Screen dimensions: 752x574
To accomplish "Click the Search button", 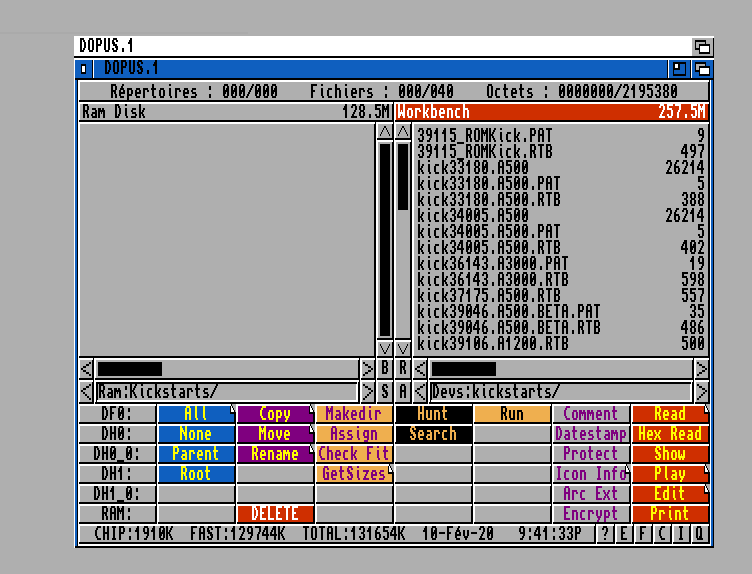I will pos(433,433).
